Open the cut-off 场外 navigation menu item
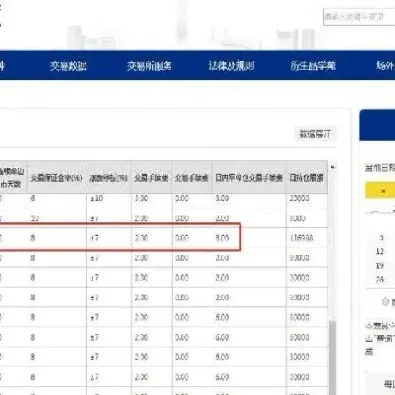This screenshot has height=395, width=395. (386, 66)
